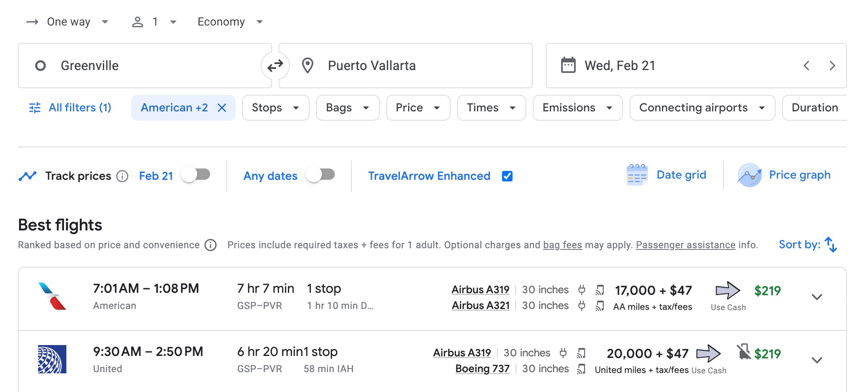Click the Sort by arrows icon
The image size is (868, 392).
pos(831,245)
